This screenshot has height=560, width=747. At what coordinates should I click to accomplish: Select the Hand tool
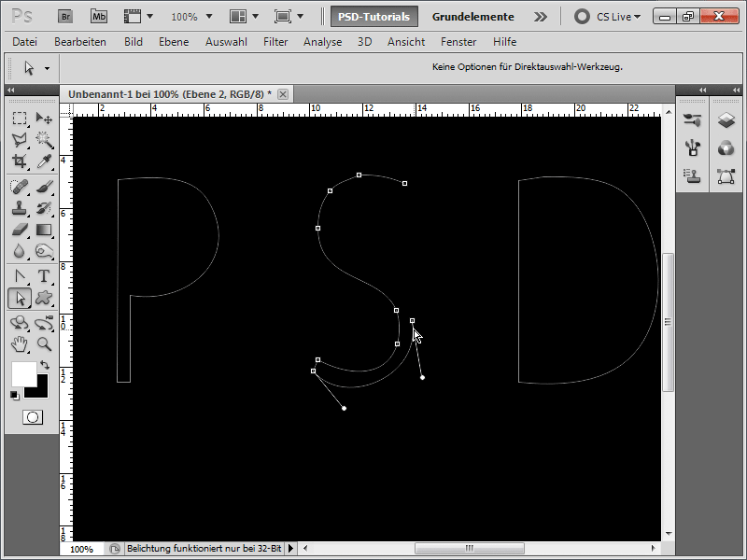coord(19,344)
